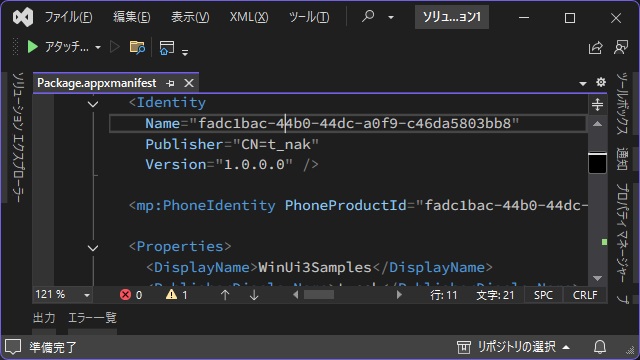Expand the search dropdown arrow
The image size is (640, 360).
pyautogui.click(x=391, y=18)
